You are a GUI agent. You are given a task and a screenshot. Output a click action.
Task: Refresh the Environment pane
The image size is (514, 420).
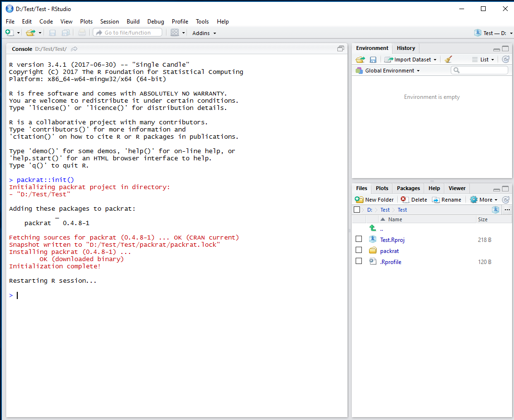click(506, 60)
